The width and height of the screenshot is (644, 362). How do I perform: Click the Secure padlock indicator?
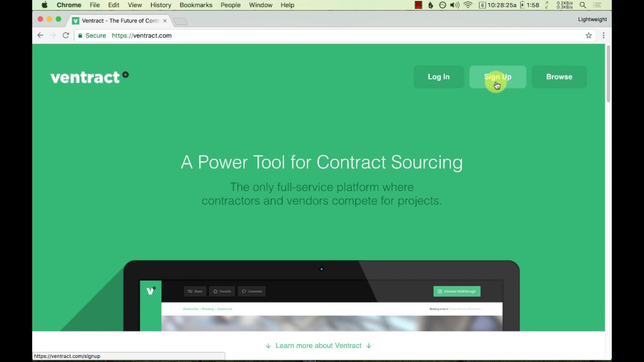tap(92, 36)
